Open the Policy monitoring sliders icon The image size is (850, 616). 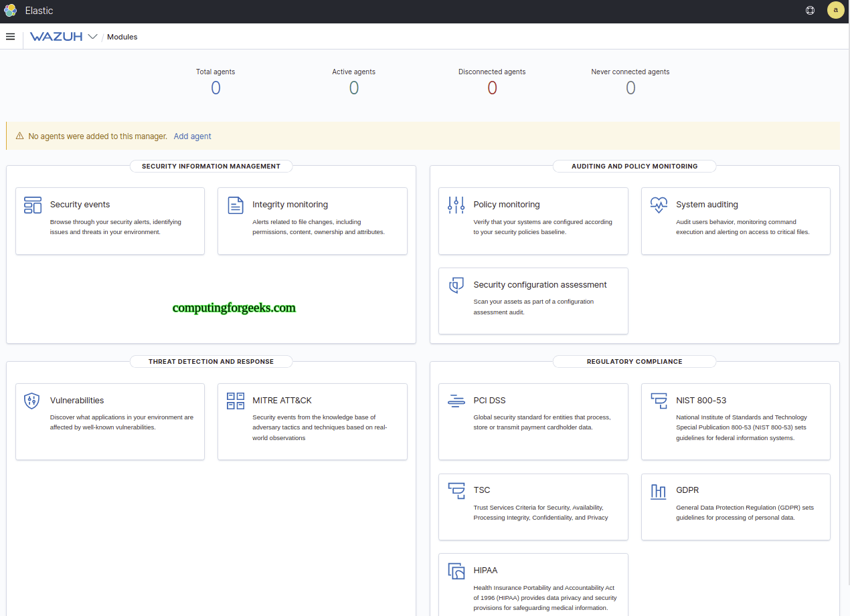pyautogui.click(x=456, y=205)
